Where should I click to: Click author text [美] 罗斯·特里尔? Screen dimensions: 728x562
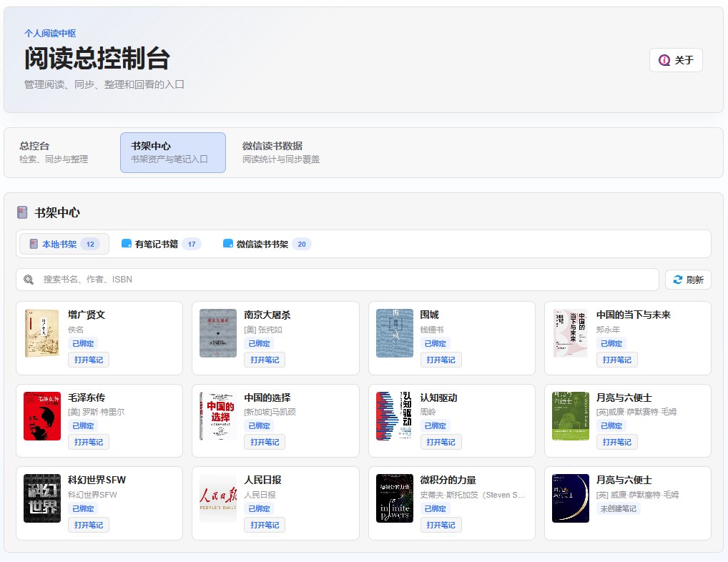pyautogui.click(x=96, y=412)
